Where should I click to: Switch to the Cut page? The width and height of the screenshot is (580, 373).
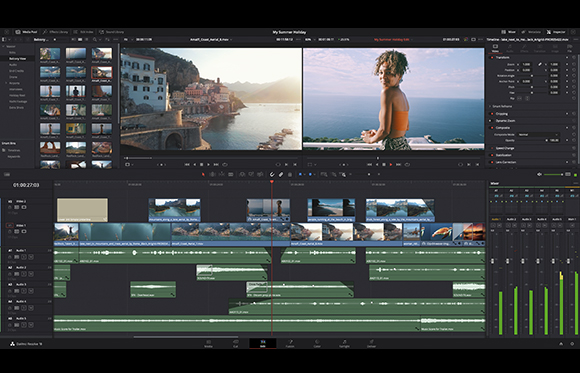coord(236,344)
